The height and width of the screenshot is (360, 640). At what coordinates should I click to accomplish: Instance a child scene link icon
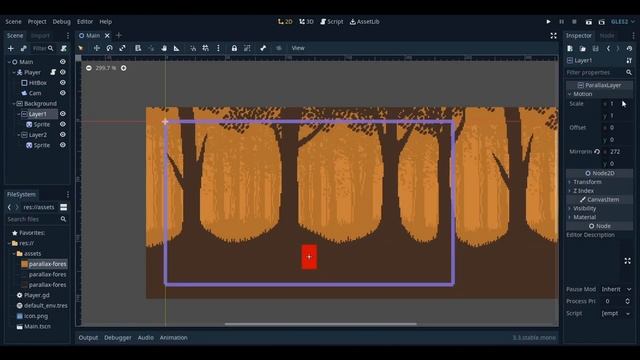[24, 49]
